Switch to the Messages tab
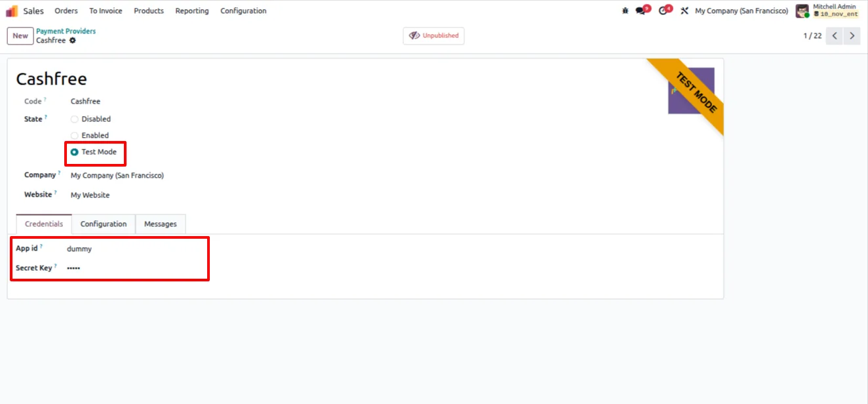Viewport: 868px width, 404px height. [161, 224]
